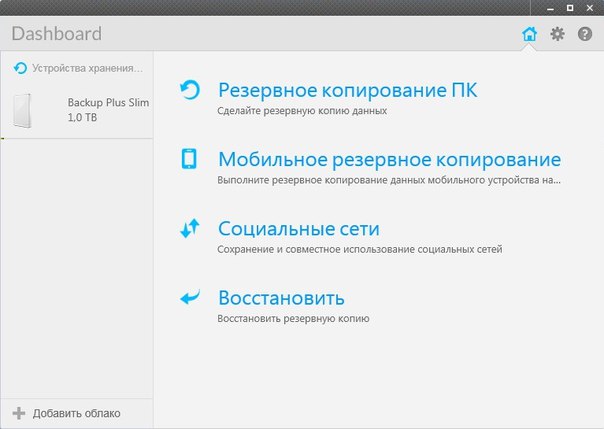
Task: Select the Восстановить heading
Action: coord(281,298)
